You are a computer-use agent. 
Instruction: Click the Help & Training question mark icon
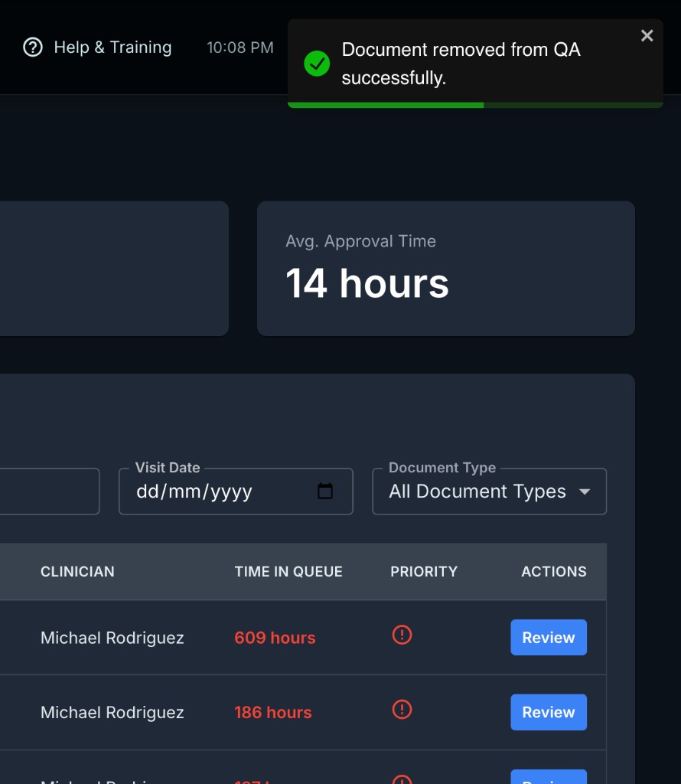click(x=33, y=47)
